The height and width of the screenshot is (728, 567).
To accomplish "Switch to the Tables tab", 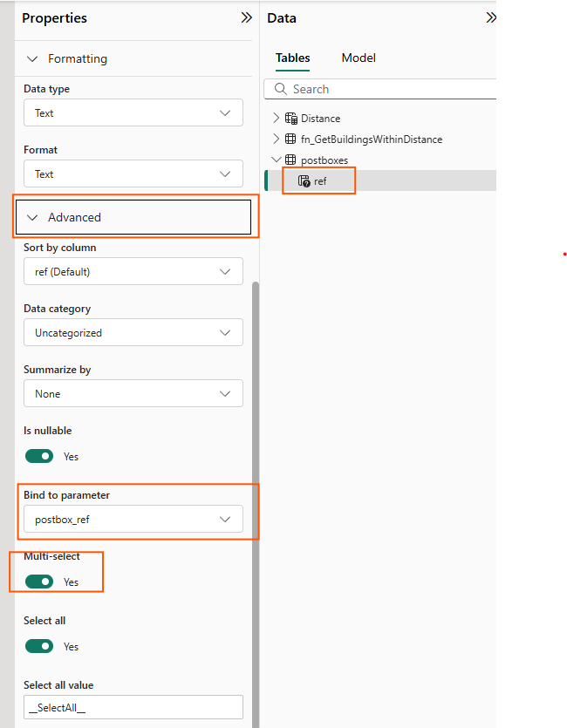I will pos(292,58).
